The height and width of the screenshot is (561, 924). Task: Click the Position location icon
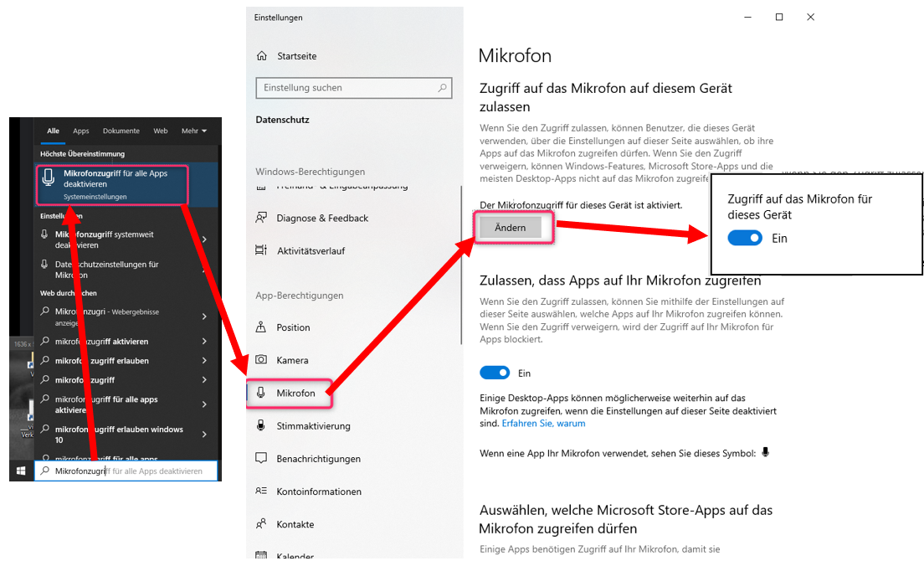[261, 327]
